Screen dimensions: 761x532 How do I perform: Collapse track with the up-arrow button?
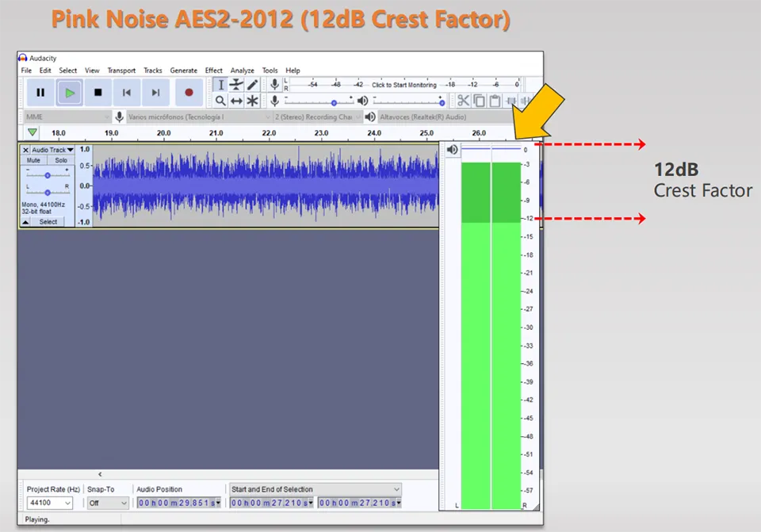coord(25,222)
